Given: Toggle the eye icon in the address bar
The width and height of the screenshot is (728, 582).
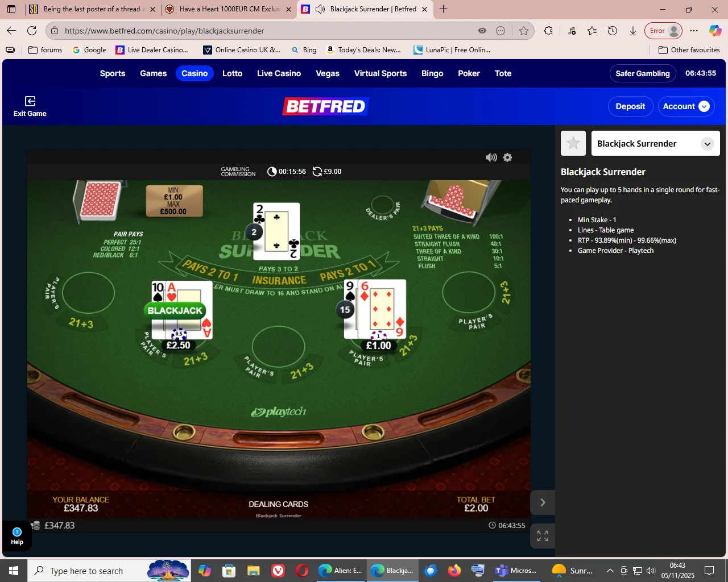Looking at the screenshot, I should click(482, 31).
